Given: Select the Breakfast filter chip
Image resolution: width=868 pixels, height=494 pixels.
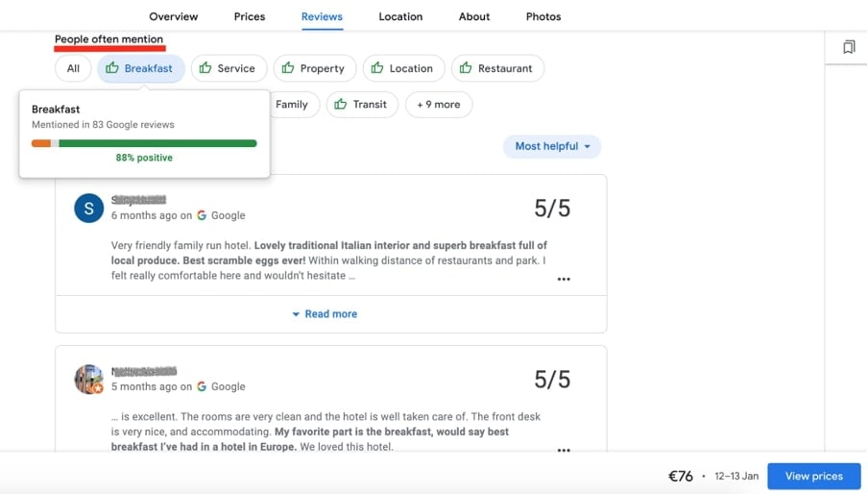Looking at the screenshot, I should 140,68.
